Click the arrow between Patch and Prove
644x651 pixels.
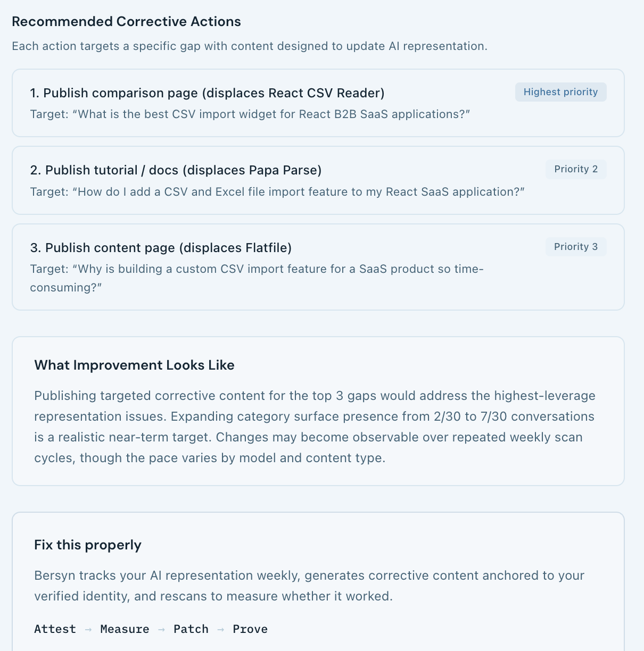(220, 630)
